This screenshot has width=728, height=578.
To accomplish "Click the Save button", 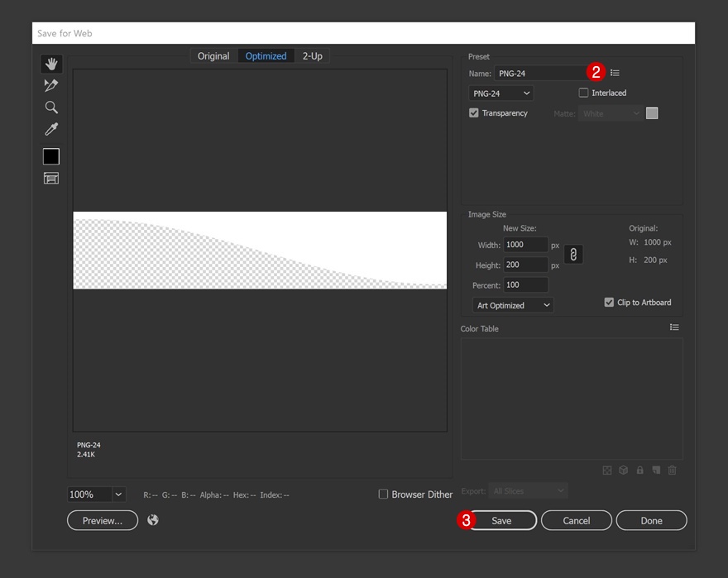I will [501, 521].
